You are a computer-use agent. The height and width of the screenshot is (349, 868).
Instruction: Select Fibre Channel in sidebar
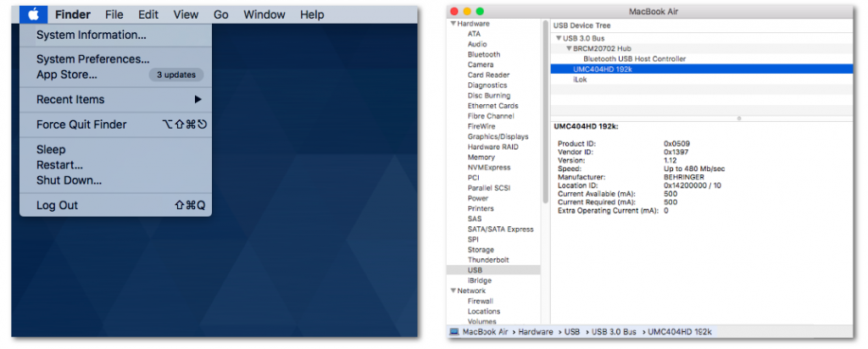click(491, 116)
